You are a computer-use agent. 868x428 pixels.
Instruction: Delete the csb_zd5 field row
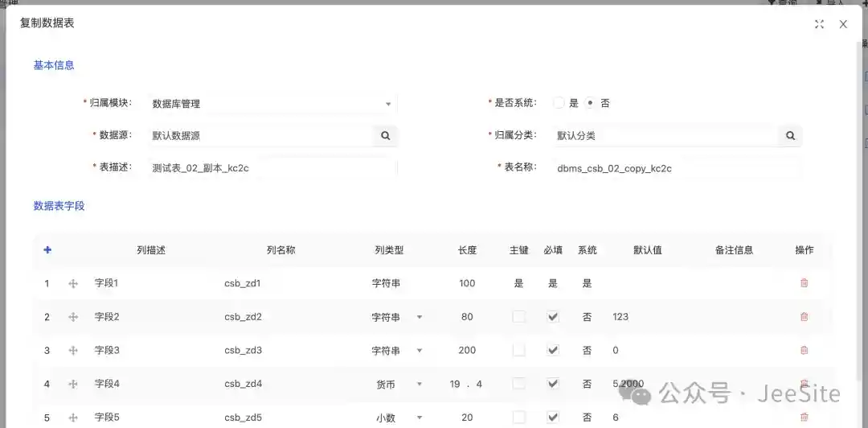(805, 417)
